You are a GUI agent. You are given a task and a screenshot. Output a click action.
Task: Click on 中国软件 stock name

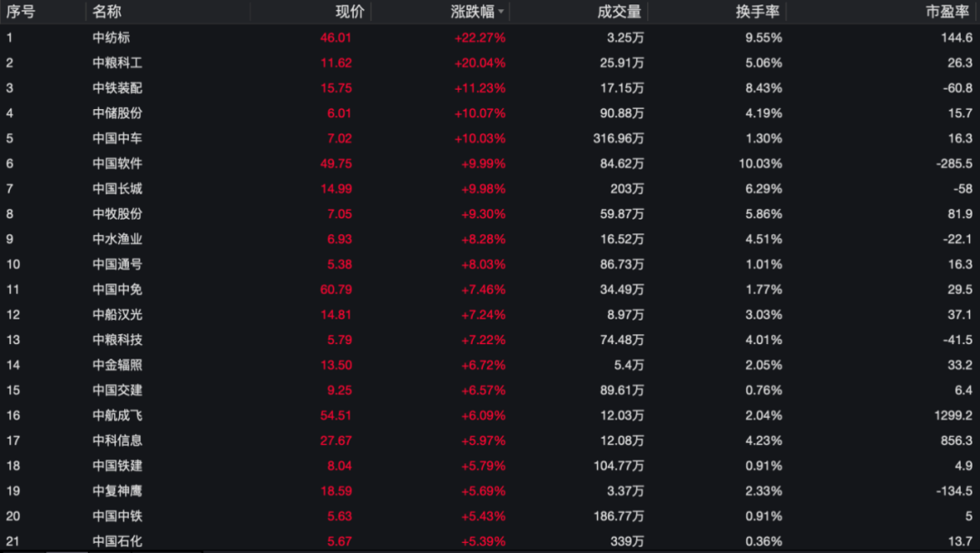coord(117,163)
